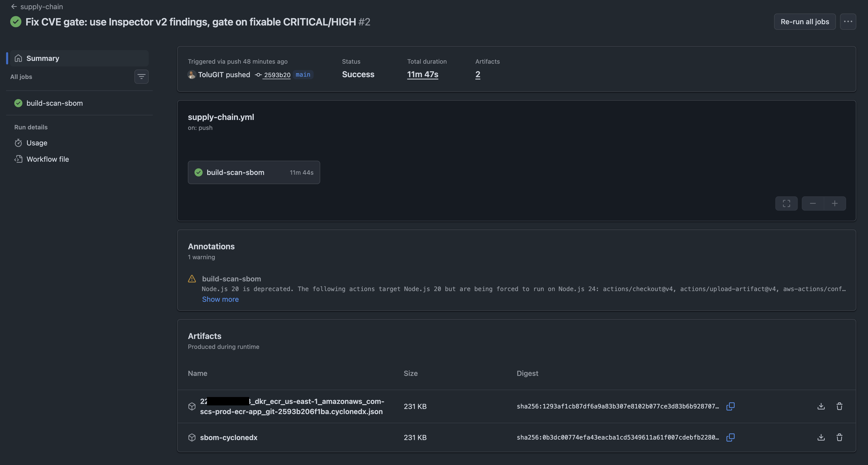Click the Usage stopwatch icon

click(x=18, y=143)
